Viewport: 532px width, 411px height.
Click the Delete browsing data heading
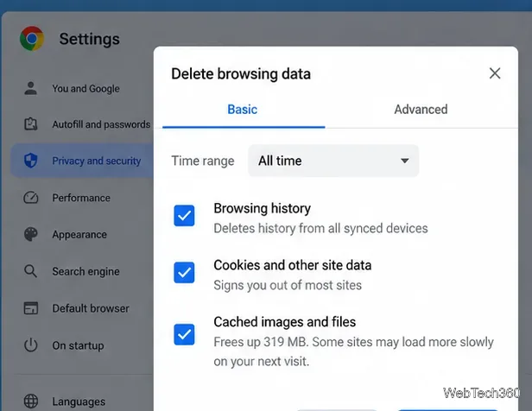[241, 74]
